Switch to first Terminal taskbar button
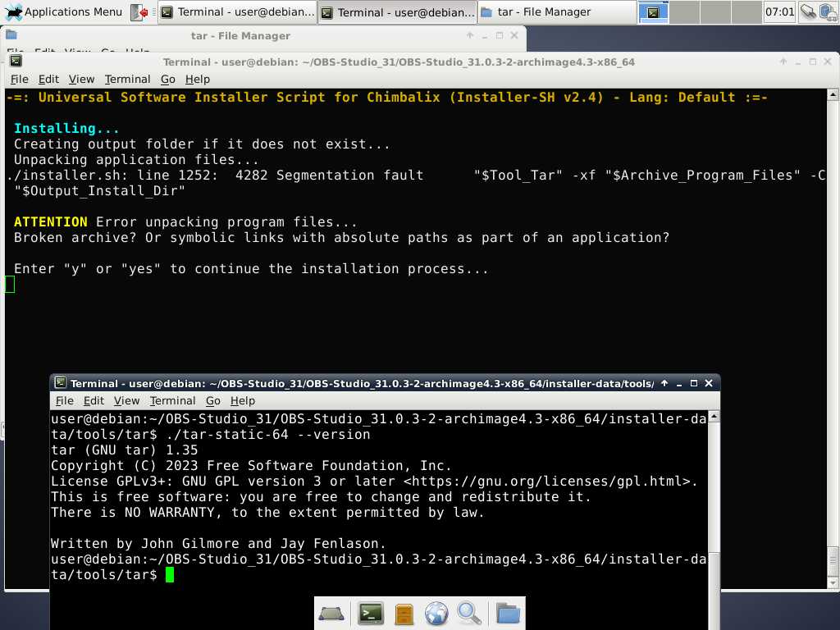The width and height of the screenshot is (840, 630). pos(238,12)
